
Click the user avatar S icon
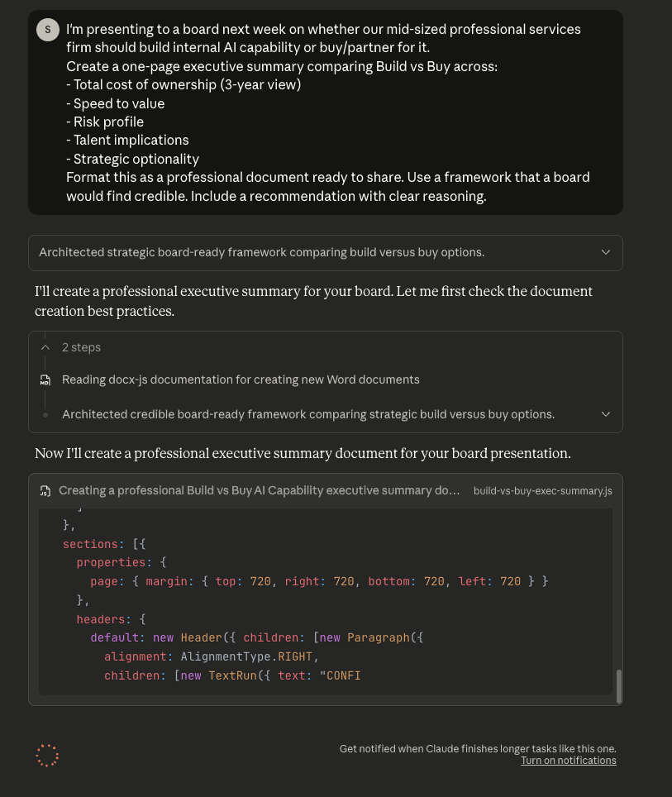point(47,30)
